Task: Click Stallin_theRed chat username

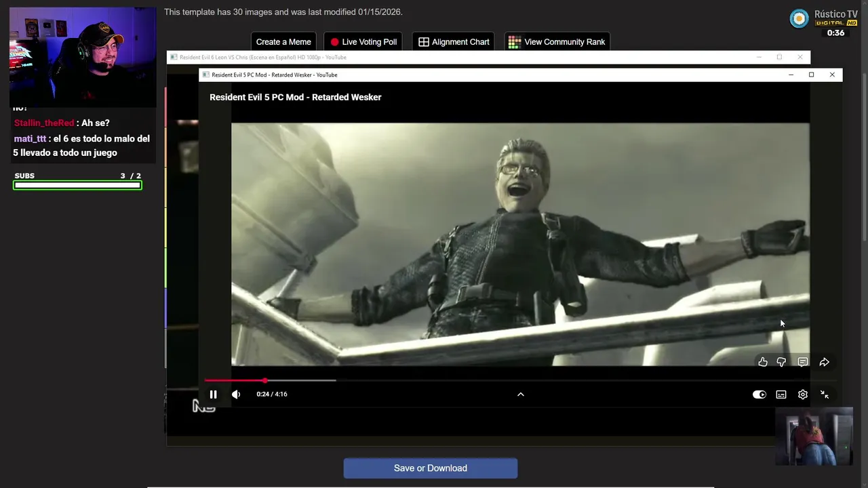Action: click(44, 123)
